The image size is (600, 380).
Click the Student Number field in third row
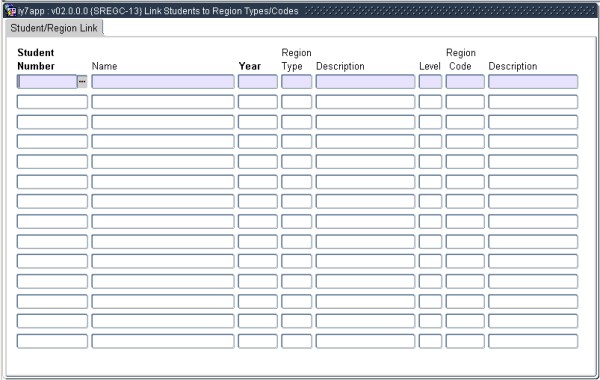52,122
